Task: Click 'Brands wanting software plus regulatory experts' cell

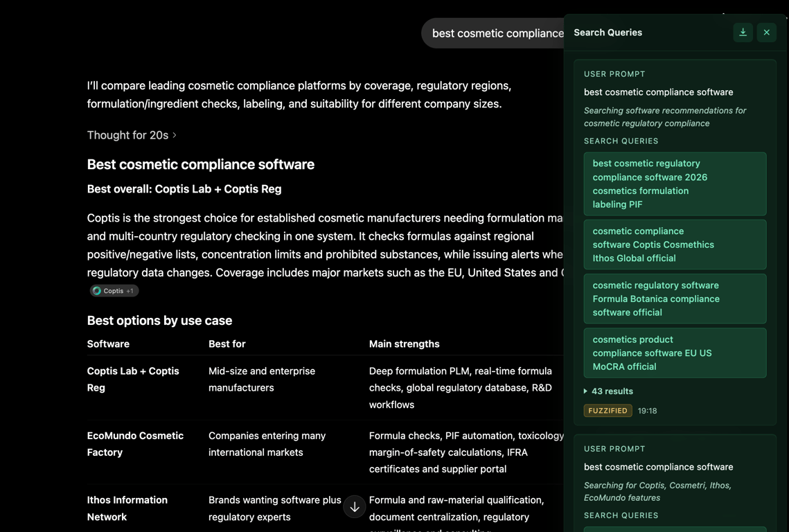Action: 275,508
